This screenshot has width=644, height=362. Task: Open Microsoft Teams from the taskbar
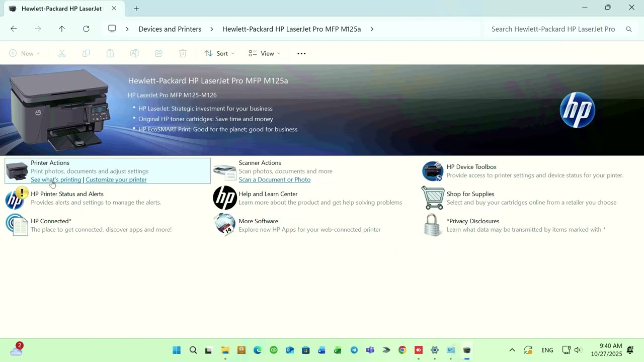370,350
